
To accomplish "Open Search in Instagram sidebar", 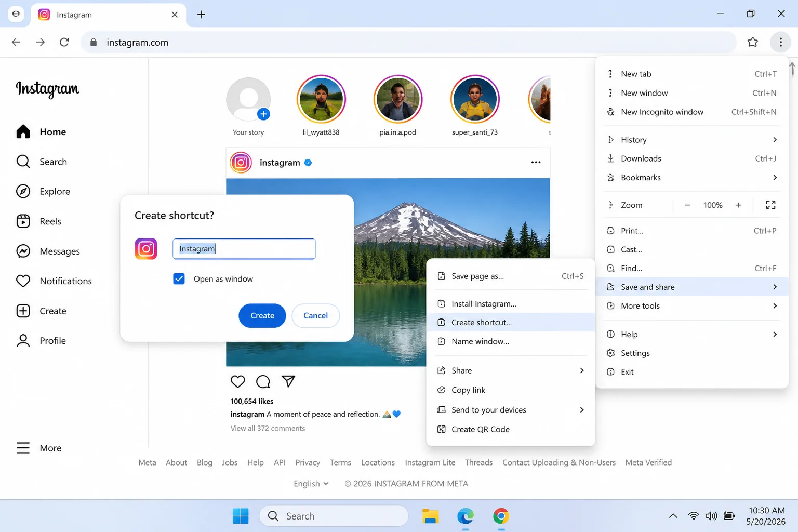I will click(x=42, y=162).
